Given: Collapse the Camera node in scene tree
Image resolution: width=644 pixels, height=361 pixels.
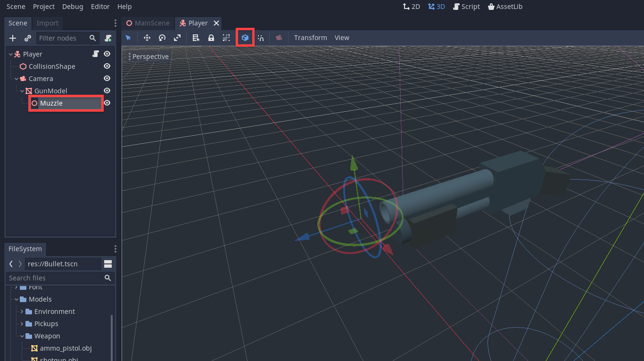Looking at the screenshot, I should (17, 79).
